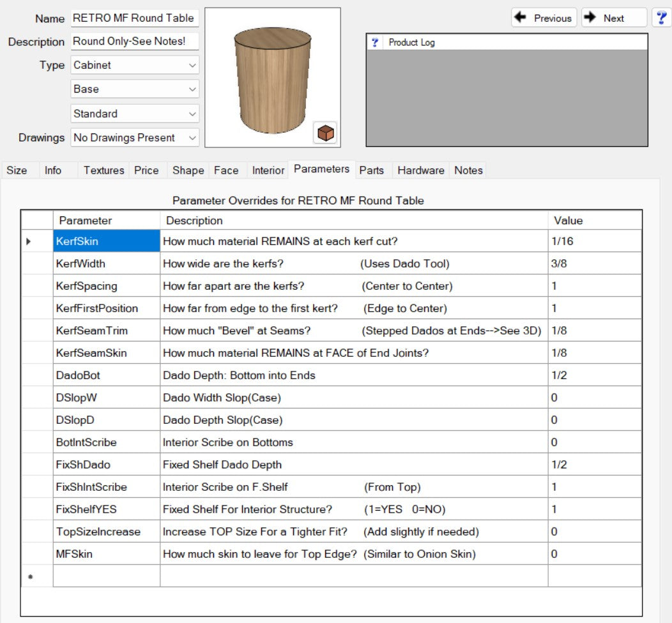This screenshot has height=623, width=672.
Task: Click the blue help question mark button
Action: point(661,18)
